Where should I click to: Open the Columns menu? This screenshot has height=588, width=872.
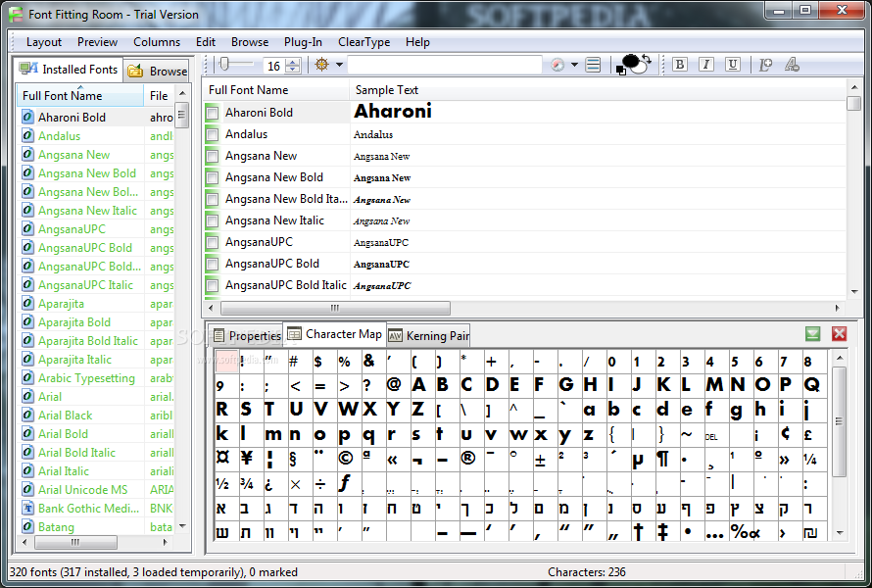click(157, 42)
